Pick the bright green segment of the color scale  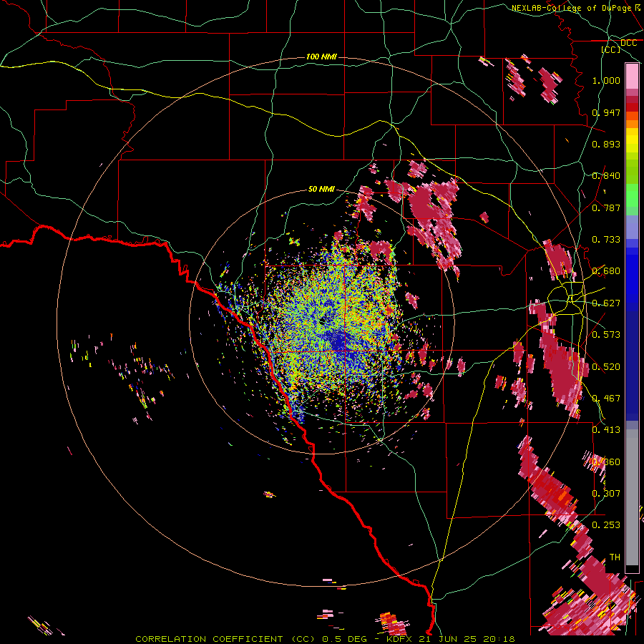(x=632, y=195)
